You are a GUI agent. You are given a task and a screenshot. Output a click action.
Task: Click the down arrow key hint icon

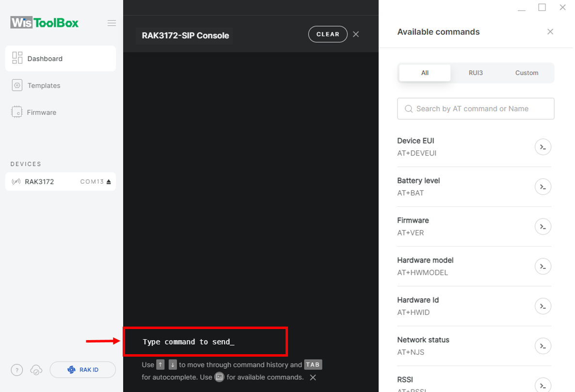173,365
